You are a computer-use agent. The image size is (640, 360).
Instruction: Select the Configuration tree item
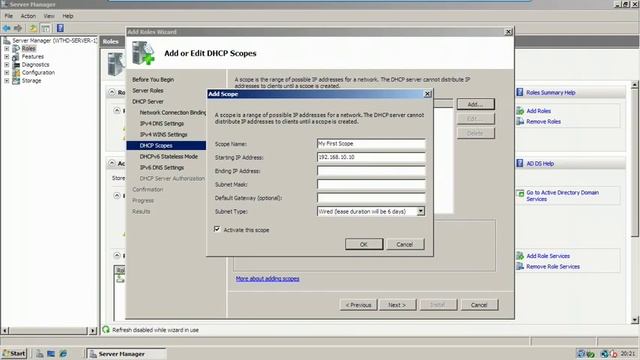click(x=38, y=72)
